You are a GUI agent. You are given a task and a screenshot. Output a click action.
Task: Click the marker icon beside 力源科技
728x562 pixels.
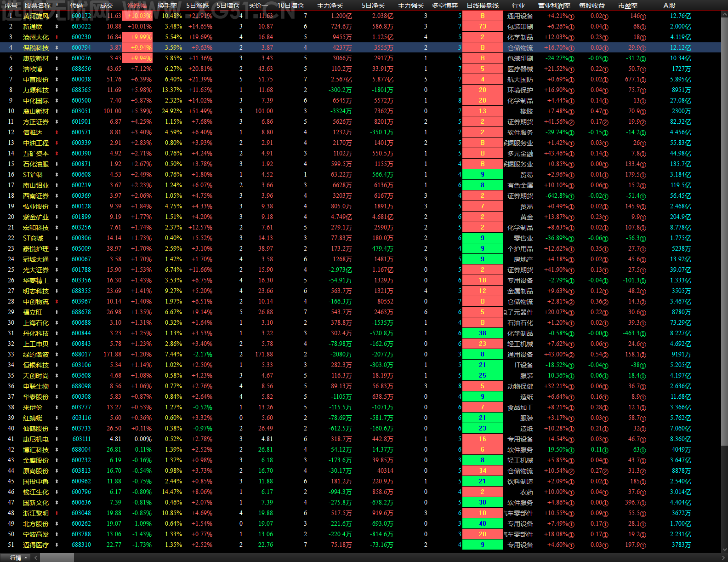(57, 90)
